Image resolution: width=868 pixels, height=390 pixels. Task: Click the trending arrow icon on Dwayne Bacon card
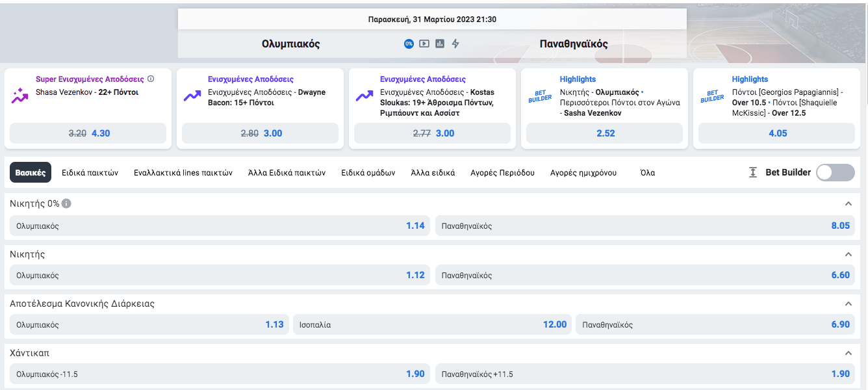pos(192,96)
